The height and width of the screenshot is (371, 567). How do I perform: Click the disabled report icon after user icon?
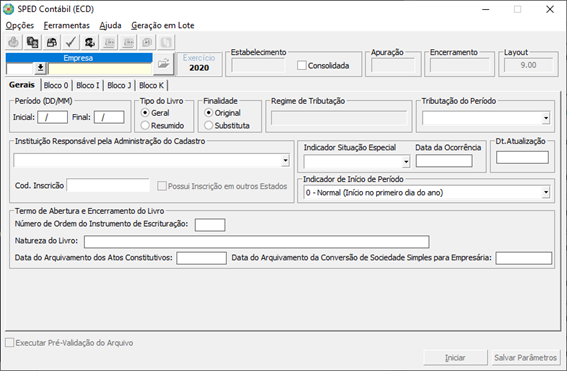click(x=109, y=42)
